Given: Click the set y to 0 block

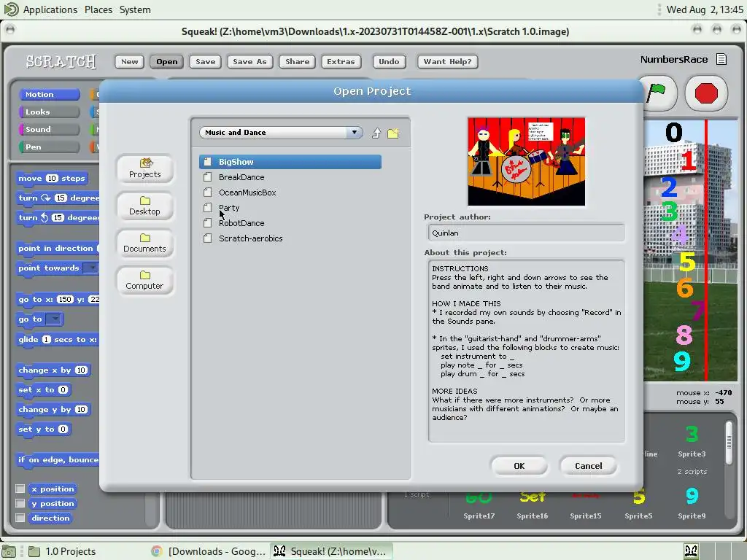Looking at the screenshot, I should pyautogui.click(x=43, y=429).
